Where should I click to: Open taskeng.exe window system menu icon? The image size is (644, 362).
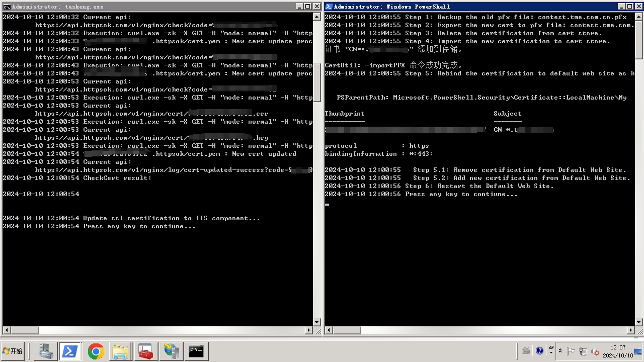click(7, 7)
